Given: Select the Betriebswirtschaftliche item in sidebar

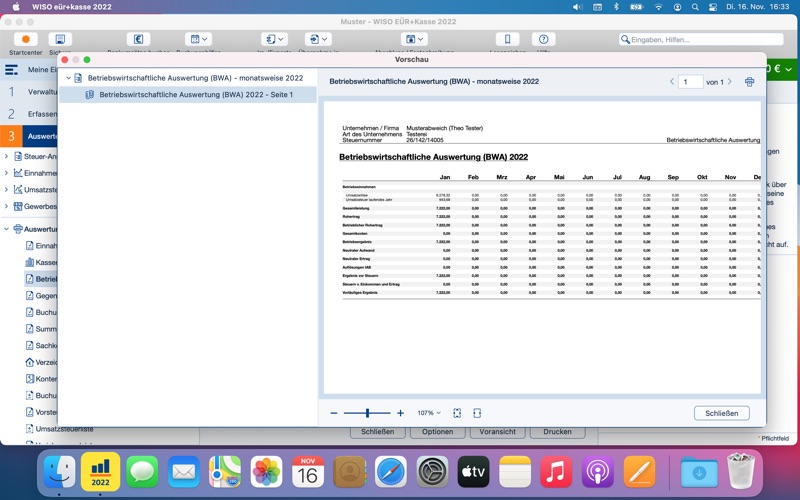Looking at the screenshot, I should coord(41,279).
